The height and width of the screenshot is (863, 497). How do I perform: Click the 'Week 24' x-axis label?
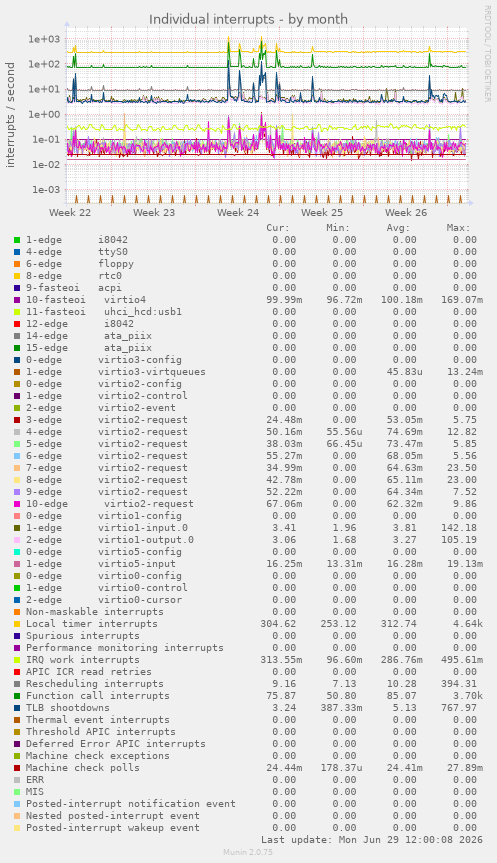tap(238, 212)
